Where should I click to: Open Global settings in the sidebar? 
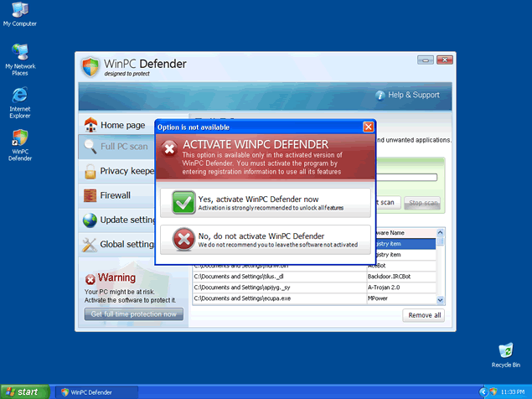116,244
